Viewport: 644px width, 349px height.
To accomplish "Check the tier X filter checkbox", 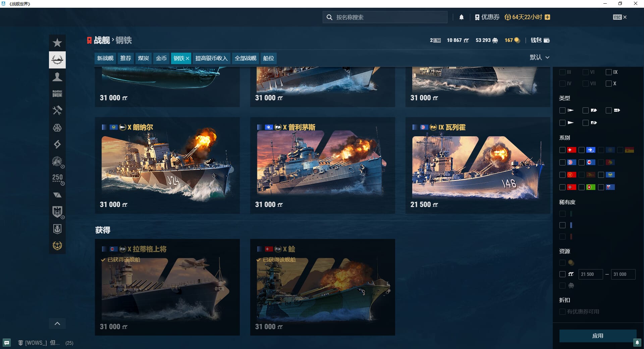I will click(608, 84).
